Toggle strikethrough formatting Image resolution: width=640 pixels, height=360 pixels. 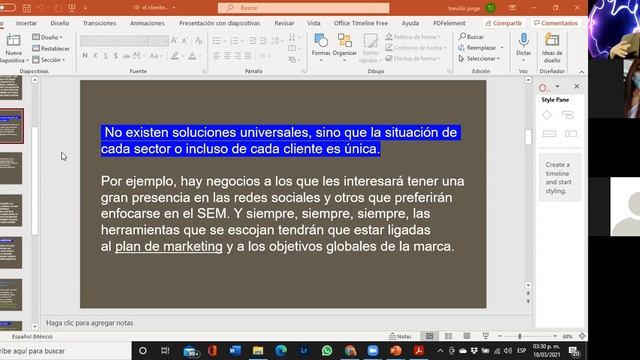(127, 56)
